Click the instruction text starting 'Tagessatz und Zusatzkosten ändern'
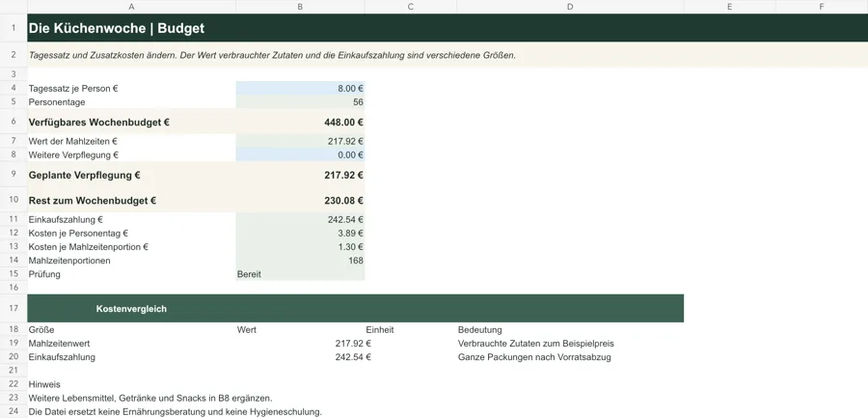Screen dimensions: 868x418 [272, 55]
